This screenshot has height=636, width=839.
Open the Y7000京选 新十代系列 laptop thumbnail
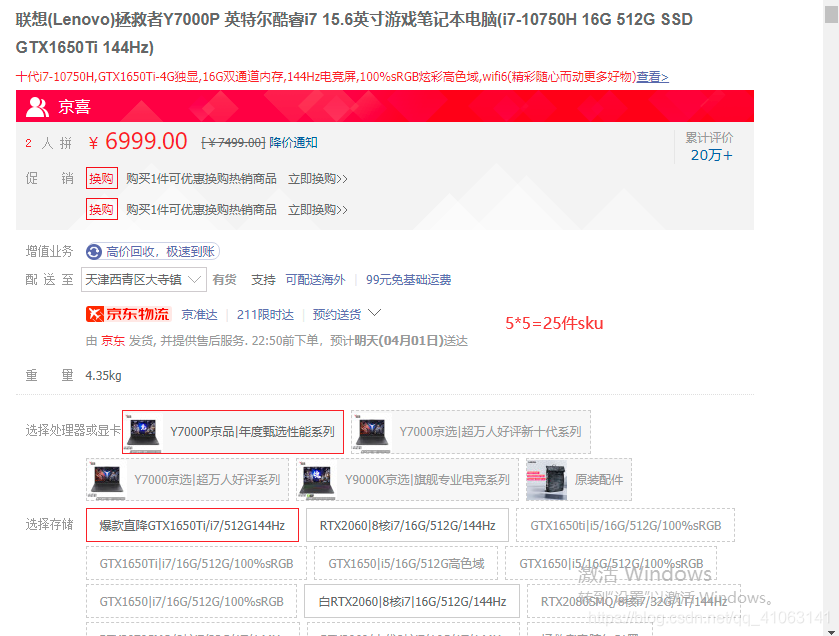372,432
